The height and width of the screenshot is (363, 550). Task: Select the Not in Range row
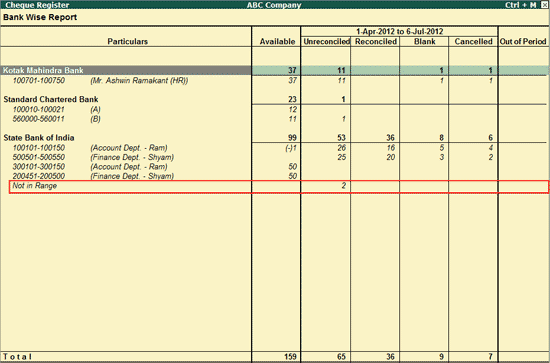click(279, 186)
